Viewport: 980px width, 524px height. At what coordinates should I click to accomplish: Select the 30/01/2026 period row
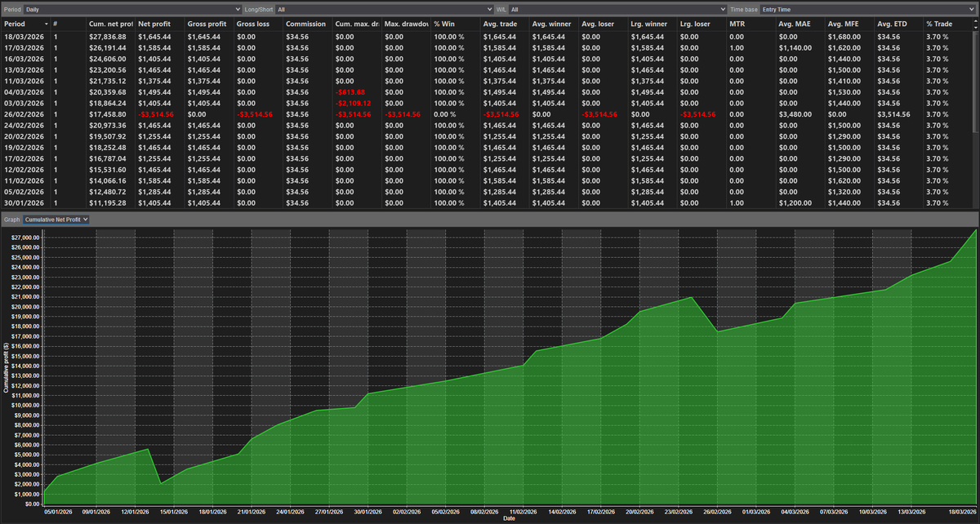coord(487,202)
